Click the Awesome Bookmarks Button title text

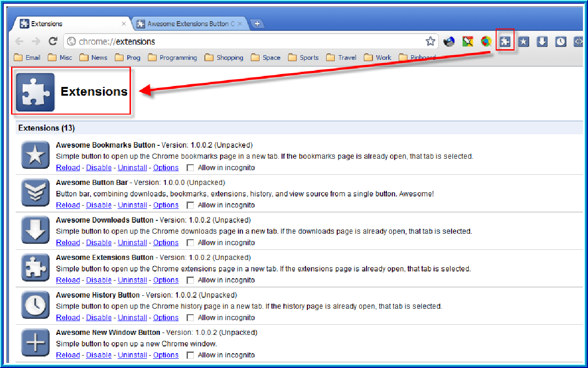[106, 145]
